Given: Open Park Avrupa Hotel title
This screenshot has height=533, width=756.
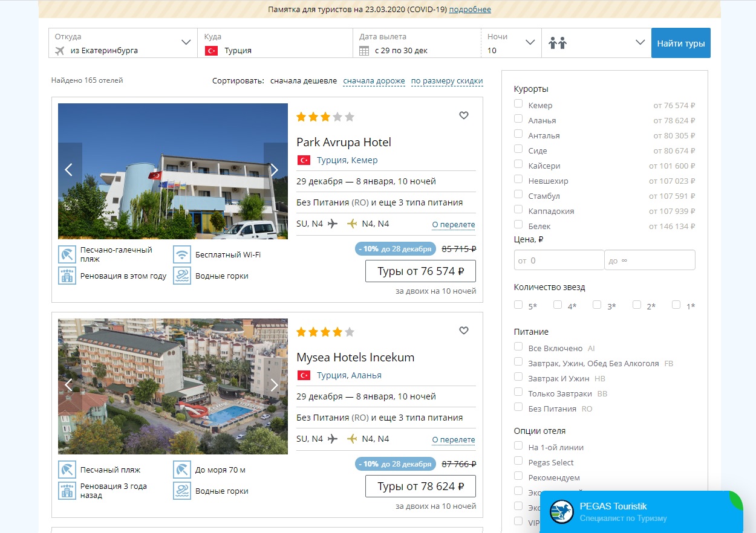Looking at the screenshot, I should [344, 142].
